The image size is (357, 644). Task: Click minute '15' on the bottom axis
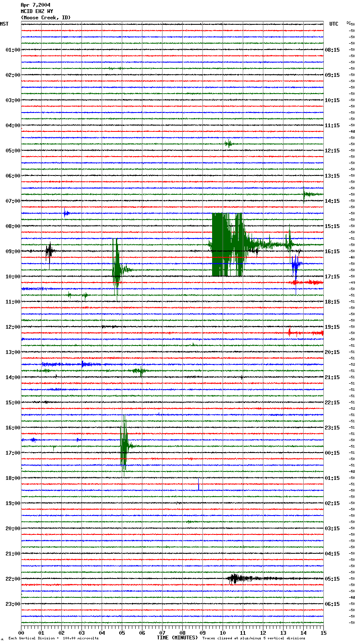[x=323, y=633]
